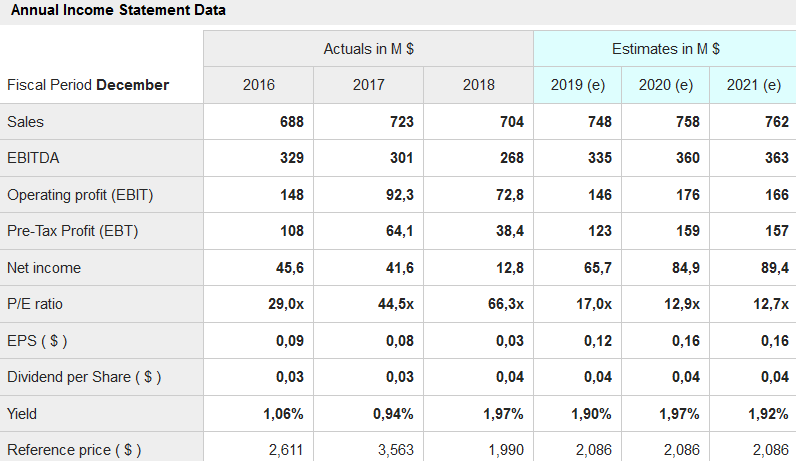Click the 2016 column header
Viewport: 796px width, 461px height.
point(258,85)
